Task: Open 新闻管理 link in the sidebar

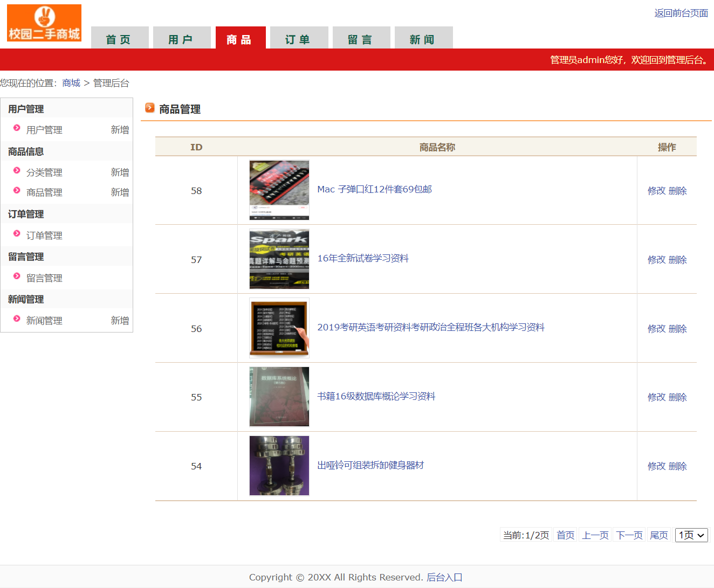Action: tap(44, 321)
